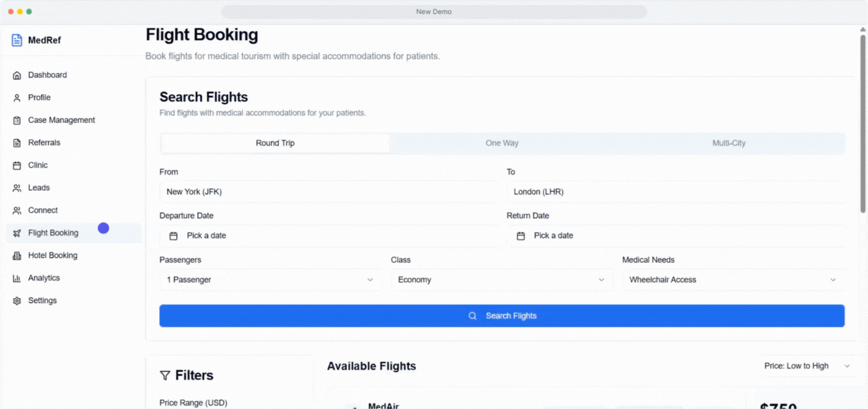Change sorting with Price: Low to High dropdown
The image size is (868, 409).
808,365
